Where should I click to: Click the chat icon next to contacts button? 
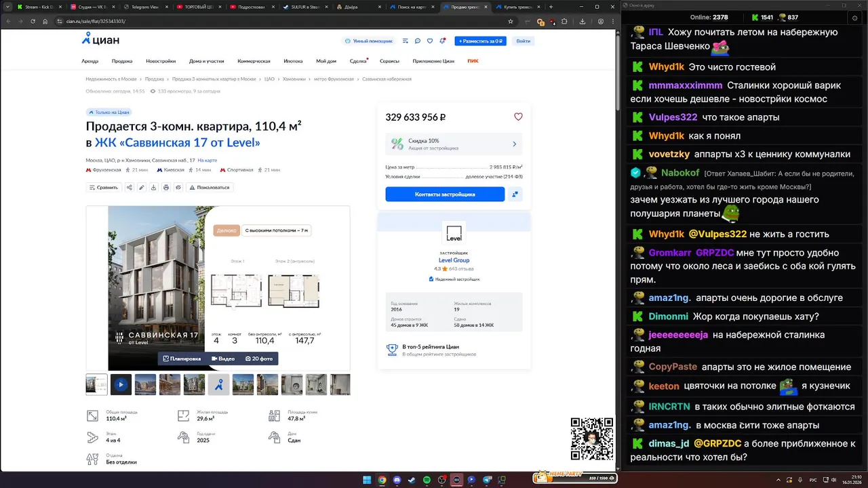point(515,194)
